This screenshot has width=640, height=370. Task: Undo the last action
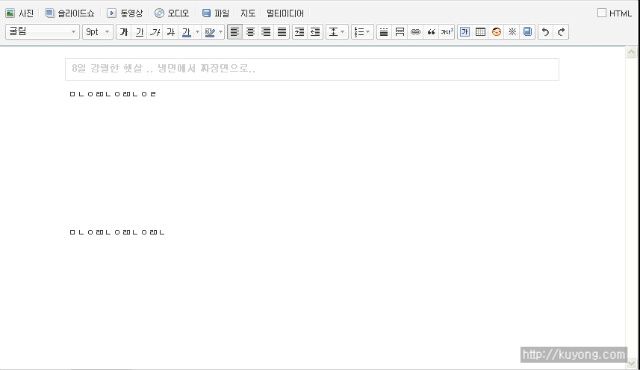[545, 32]
